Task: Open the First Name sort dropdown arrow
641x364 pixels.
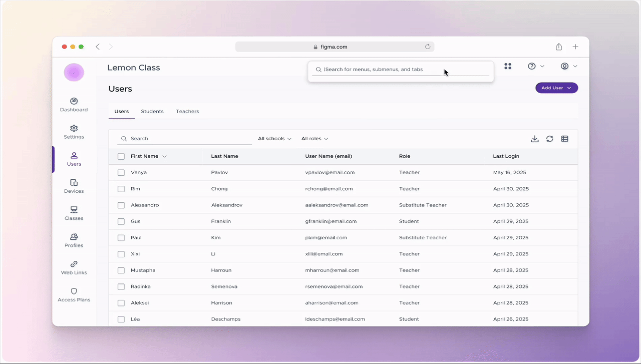Action: 164,156
